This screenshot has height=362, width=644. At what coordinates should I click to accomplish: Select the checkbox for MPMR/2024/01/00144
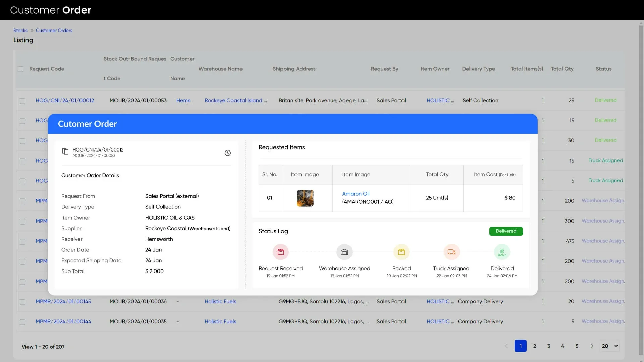22,322
